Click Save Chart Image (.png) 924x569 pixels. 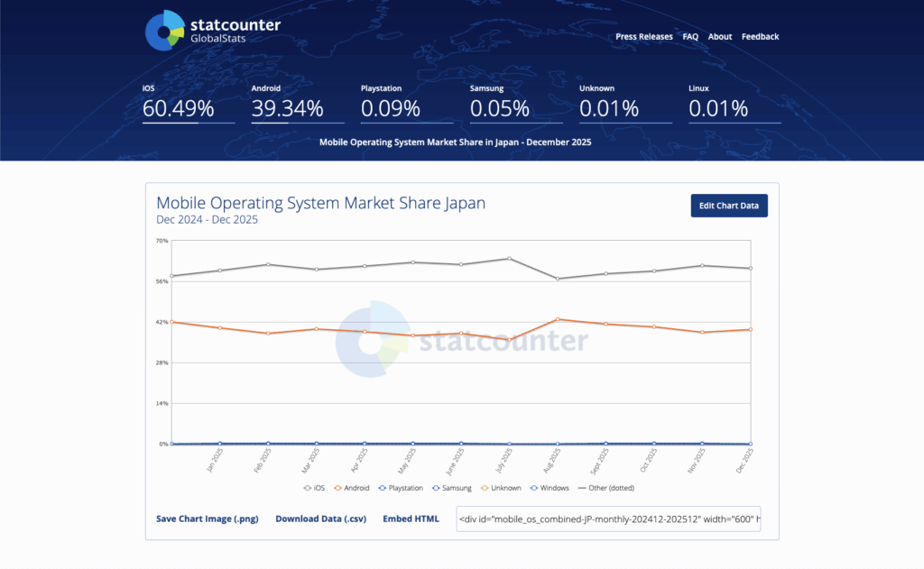(207, 519)
